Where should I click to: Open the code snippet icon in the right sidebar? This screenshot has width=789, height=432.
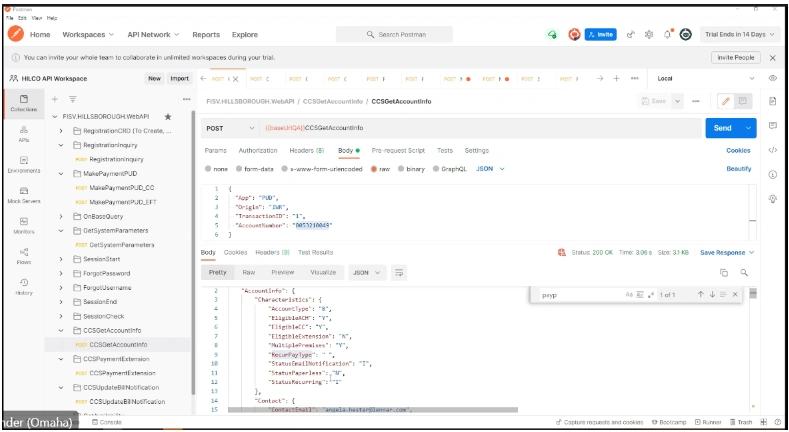pyautogui.click(x=773, y=150)
